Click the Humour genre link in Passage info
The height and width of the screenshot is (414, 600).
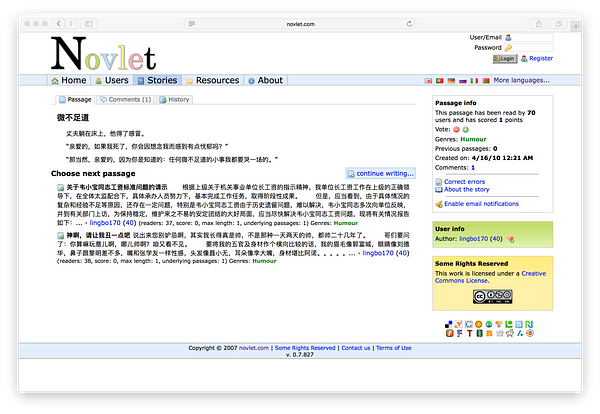[x=473, y=139]
